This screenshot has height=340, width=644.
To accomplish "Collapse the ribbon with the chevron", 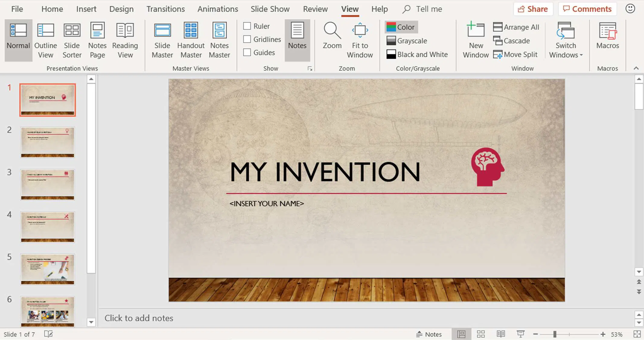I will click(x=636, y=68).
